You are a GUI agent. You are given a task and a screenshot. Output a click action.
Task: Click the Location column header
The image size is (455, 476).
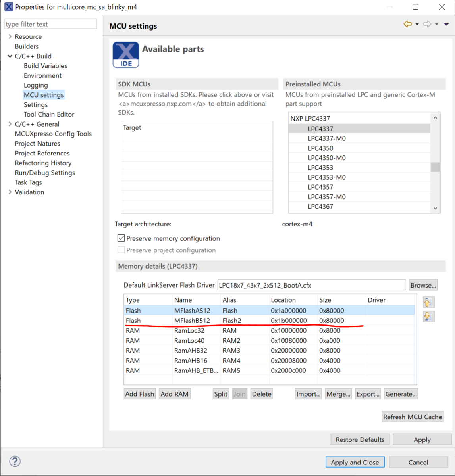293,300
